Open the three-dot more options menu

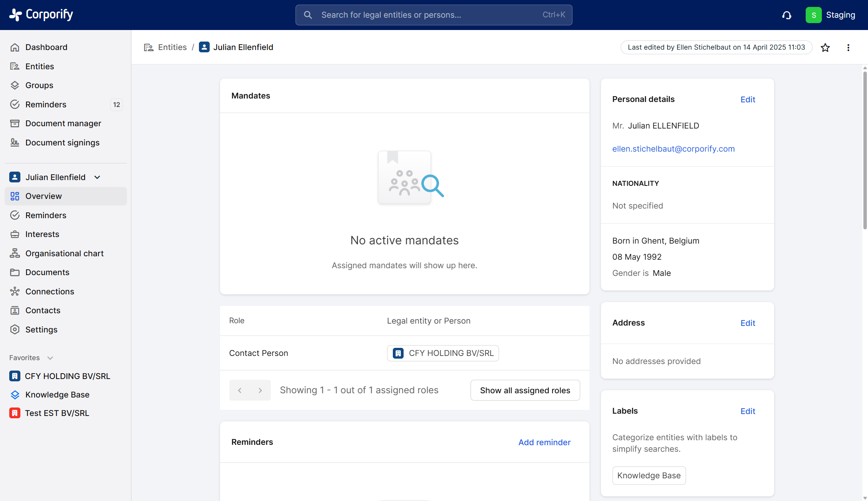tap(848, 47)
